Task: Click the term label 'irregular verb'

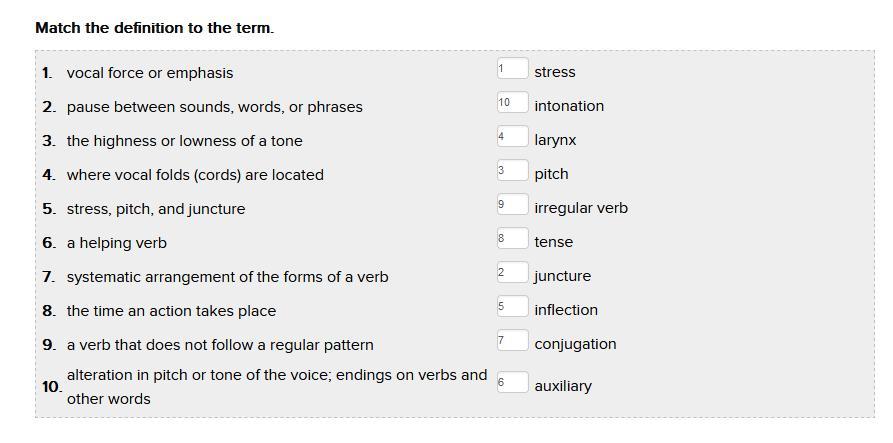Action: point(581,208)
